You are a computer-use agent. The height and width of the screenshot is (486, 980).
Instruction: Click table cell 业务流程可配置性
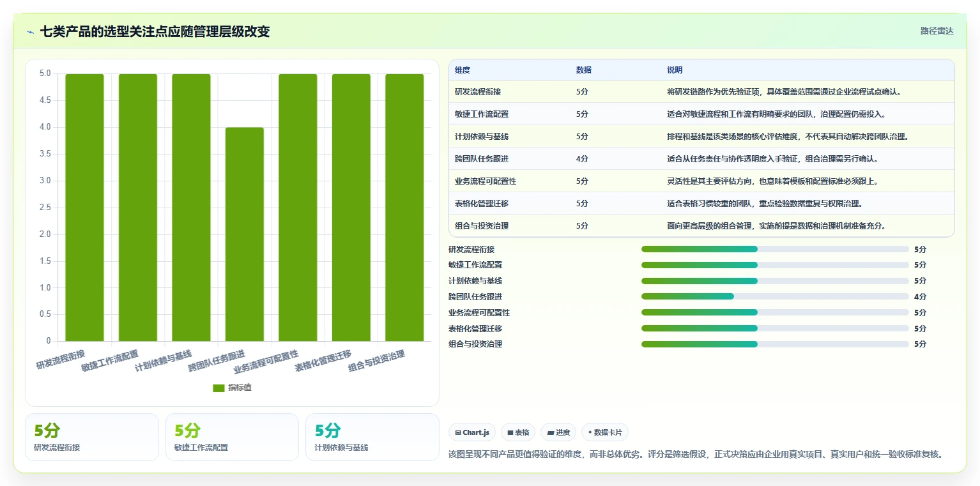click(486, 181)
